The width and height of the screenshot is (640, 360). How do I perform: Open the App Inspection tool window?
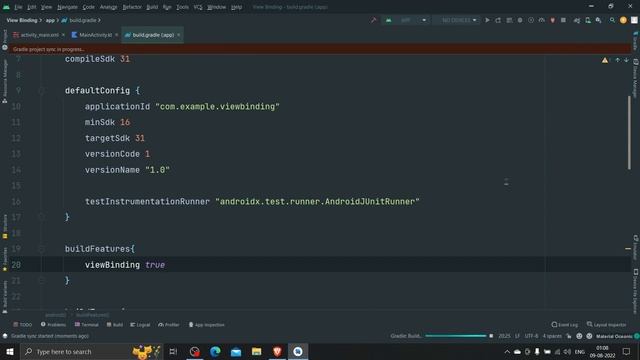tap(207, 325)
